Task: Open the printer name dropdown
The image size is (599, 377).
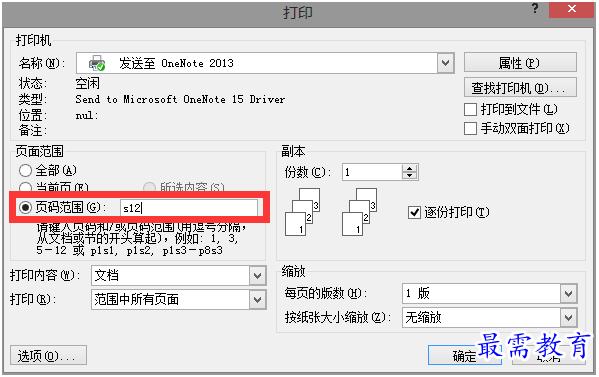Action: click(x=445, y=63)
